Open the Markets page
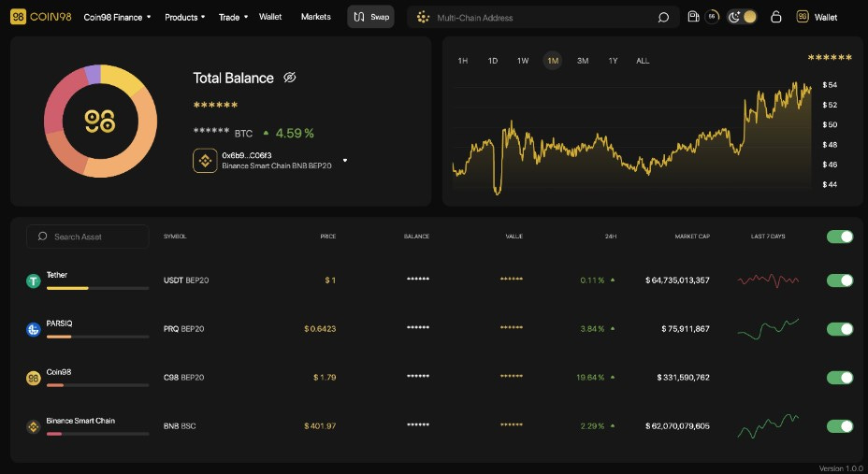Viewport: 868px width, 474px height. tap(315, 17)
